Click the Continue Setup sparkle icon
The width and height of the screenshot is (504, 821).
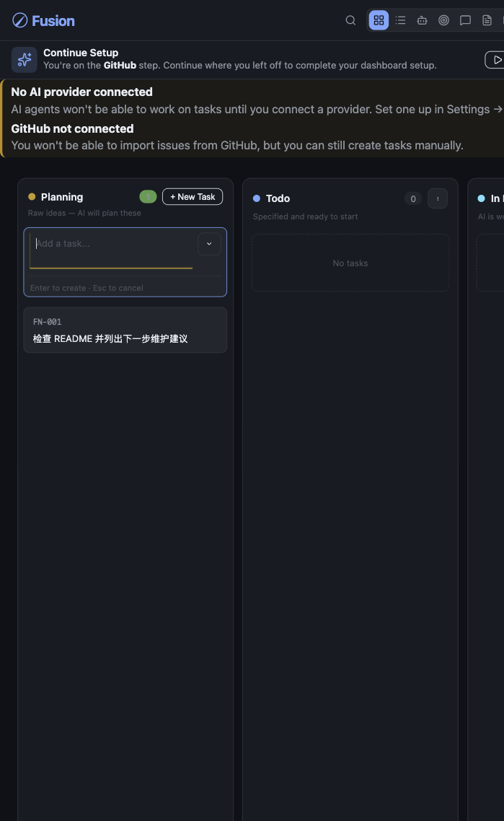pos(24,59)
